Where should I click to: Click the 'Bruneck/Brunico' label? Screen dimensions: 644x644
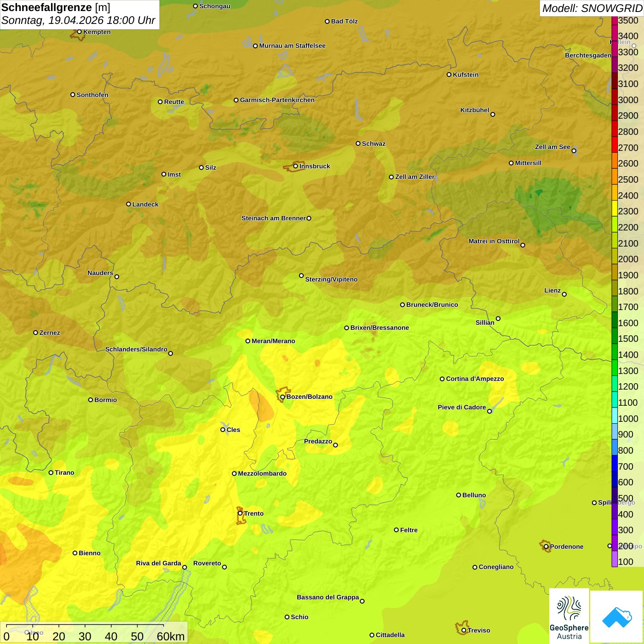(x=432, y=305)
